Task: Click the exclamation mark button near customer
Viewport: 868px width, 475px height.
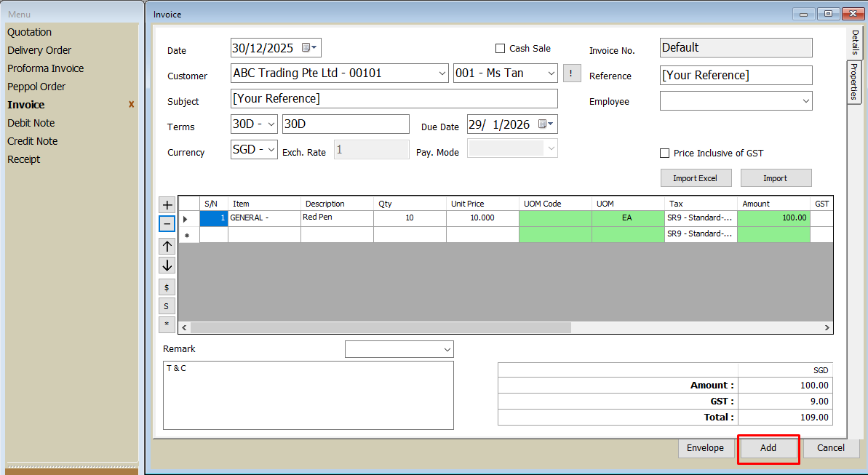Action: tap(572, 73)
